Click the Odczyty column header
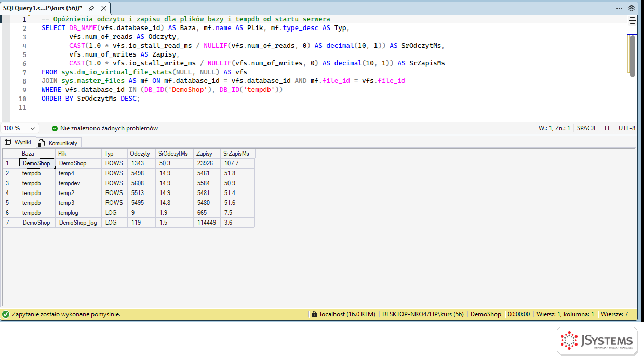The width and height of the screenshot is (644, 359). (x=142, y=154)
